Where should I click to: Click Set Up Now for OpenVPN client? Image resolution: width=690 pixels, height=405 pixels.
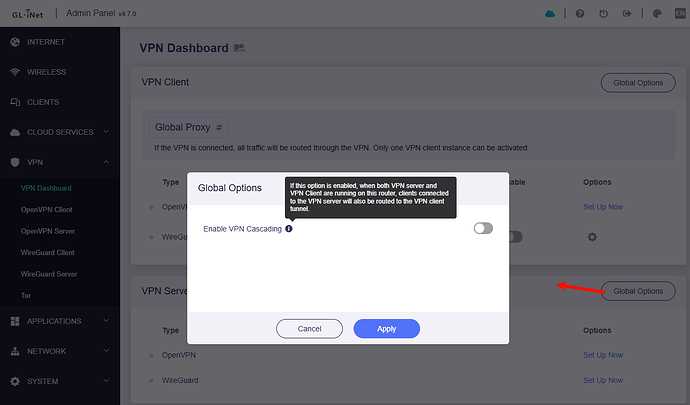click(x=603, y=207)
